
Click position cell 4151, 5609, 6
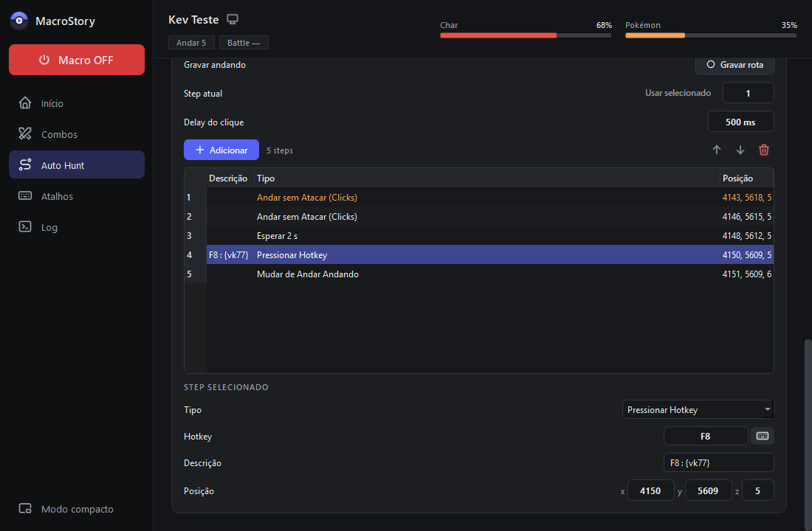[747, 274]
